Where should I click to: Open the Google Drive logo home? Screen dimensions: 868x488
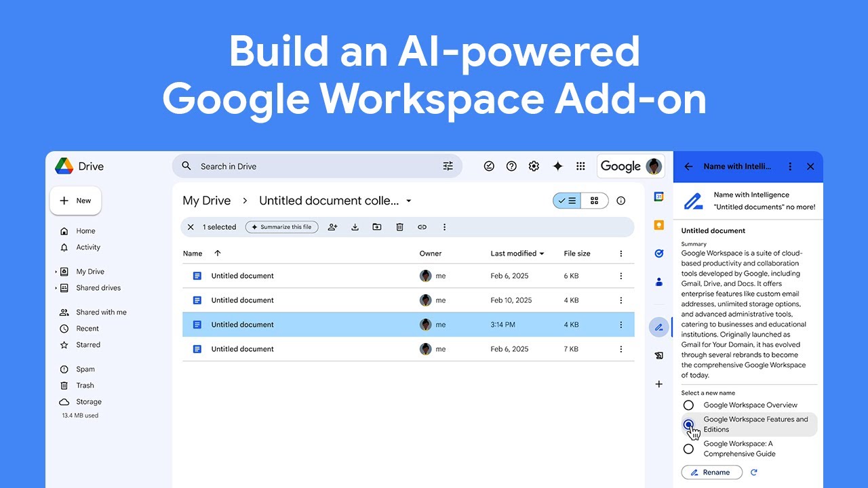pyautogui.click(x=79, y=166)
